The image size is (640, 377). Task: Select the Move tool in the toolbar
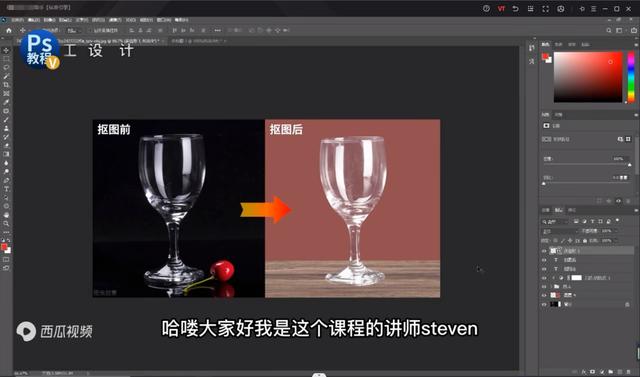click(x=6, y=51)
